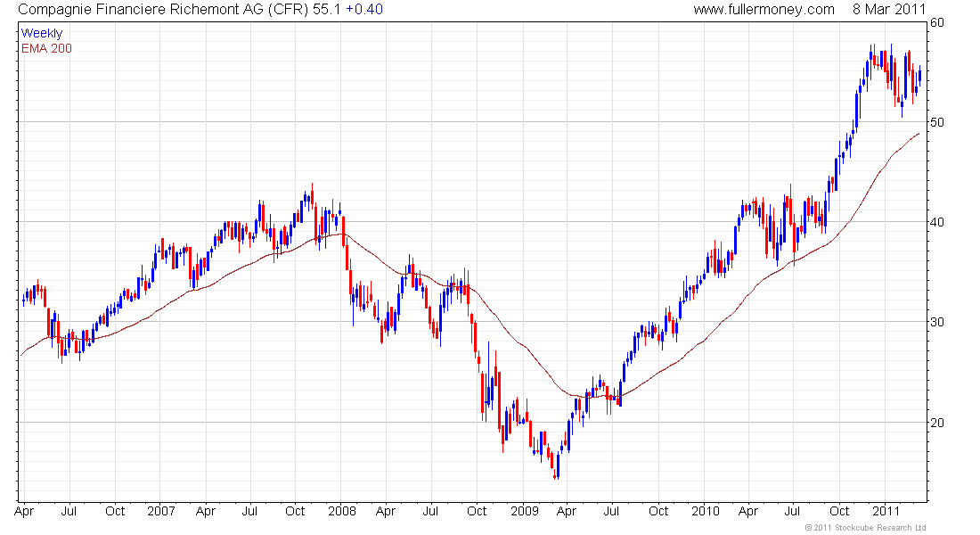Click the first 'Apr' label on the x-axis
Screen dimensions: 980x535
pos(24,512)
